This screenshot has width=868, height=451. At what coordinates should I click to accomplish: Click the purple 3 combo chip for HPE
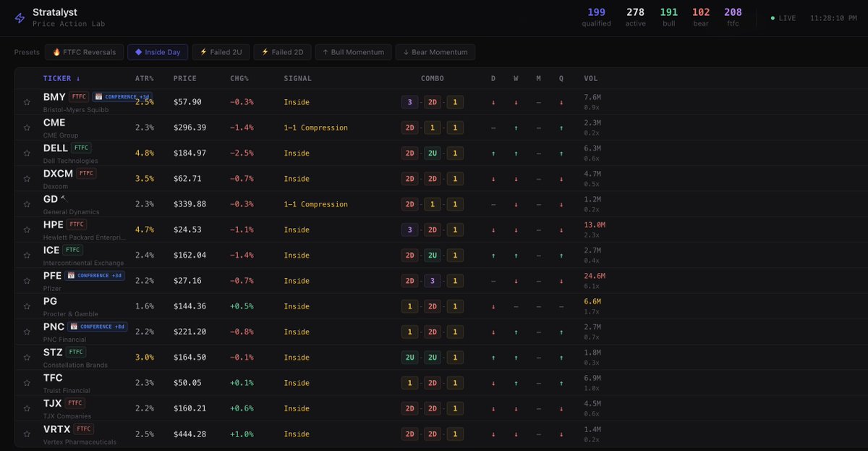pos(410,230)
